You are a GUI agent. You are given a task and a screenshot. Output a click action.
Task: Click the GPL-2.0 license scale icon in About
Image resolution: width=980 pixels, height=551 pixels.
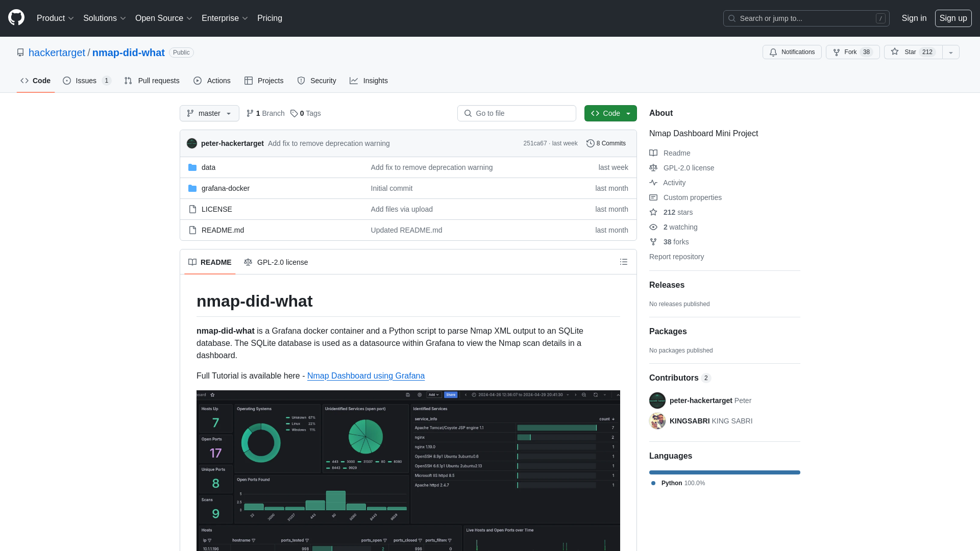point(653,168)
